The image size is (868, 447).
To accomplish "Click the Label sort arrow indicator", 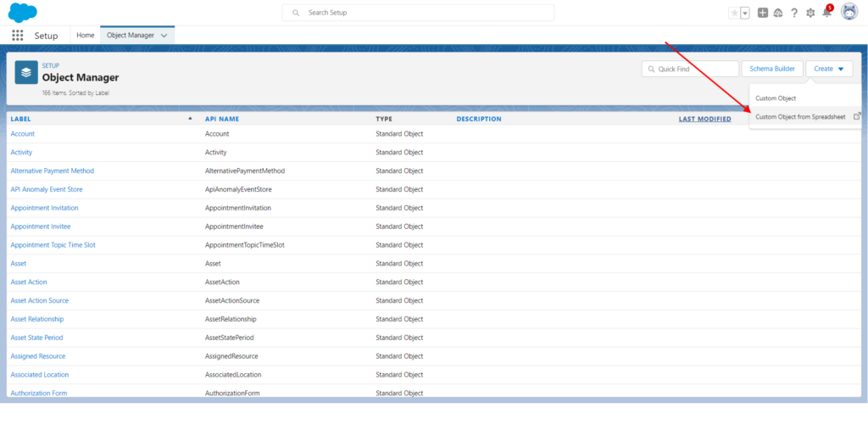I will click(190, 119).
